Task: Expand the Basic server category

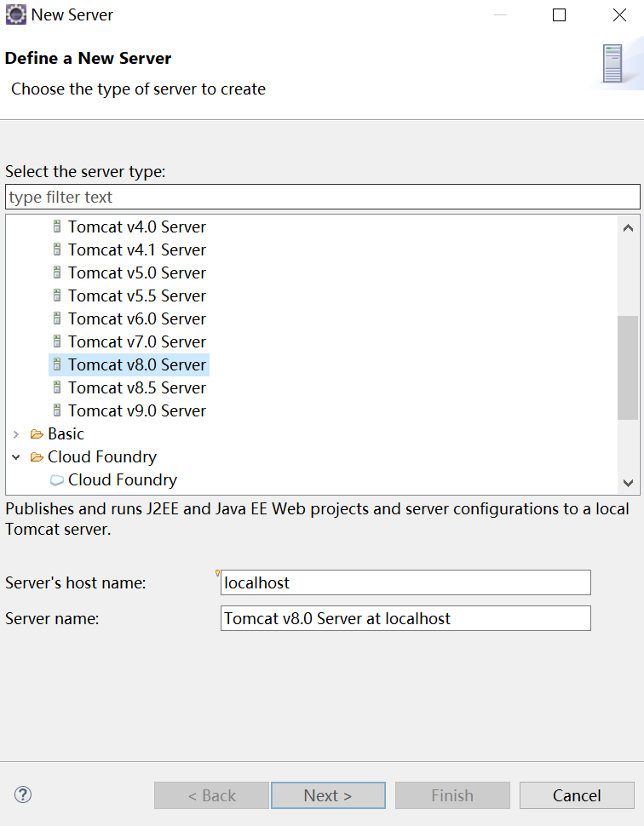Action: tap(16, 434)
